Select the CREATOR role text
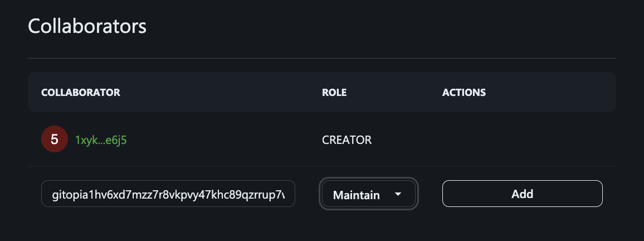This screenshot has width=644, height=241. (x=347, y=140)
